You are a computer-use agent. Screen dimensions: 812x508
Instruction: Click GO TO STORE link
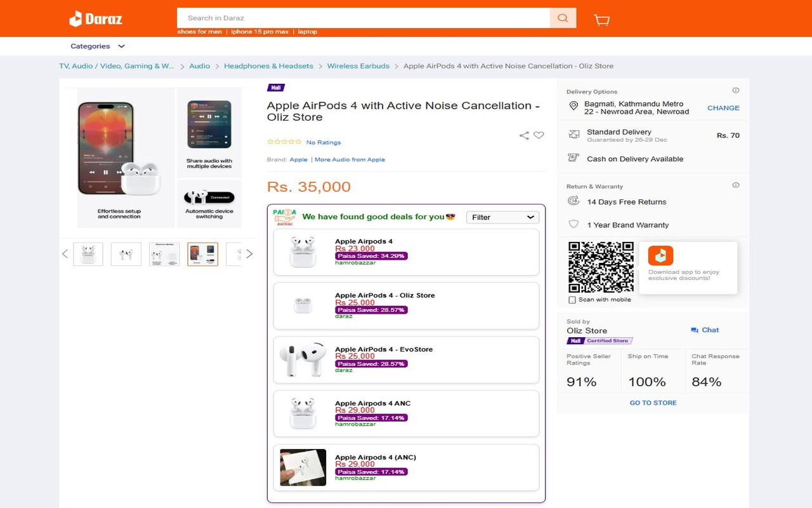click(653, 403)
